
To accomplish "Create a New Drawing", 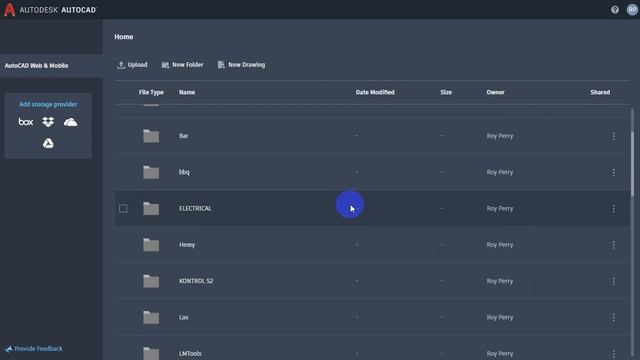I will coord(241,65).
